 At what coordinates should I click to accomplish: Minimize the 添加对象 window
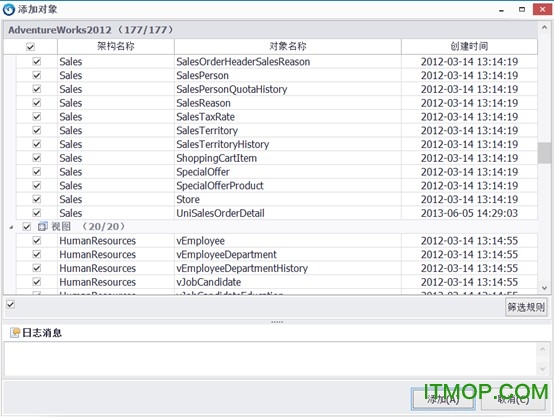click(501, 10)
